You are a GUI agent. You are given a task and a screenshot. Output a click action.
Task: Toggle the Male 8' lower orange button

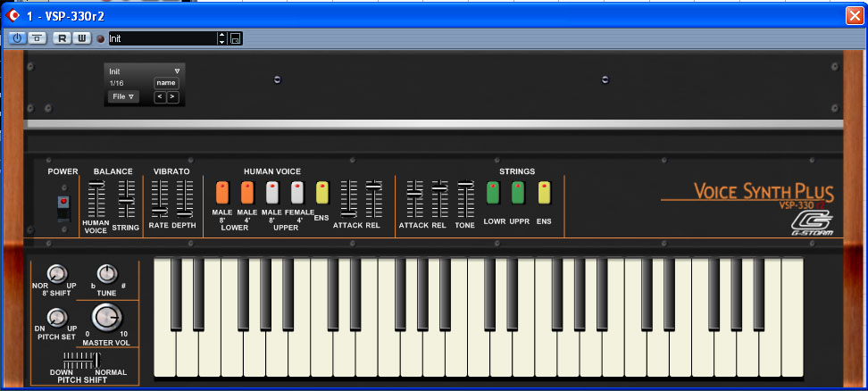(222, 193)
